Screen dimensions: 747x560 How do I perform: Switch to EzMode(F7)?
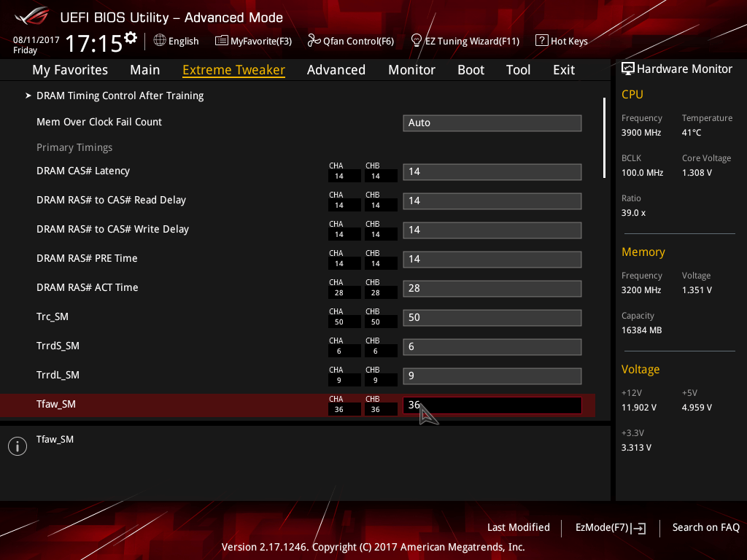(x=602, y=528)
